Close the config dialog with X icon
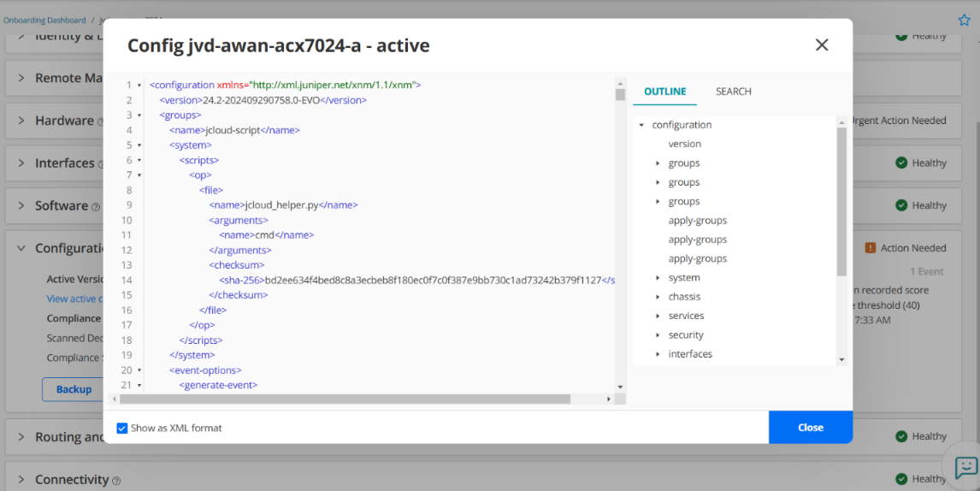This screenshot has width=980, height=491. click(822, 45)
